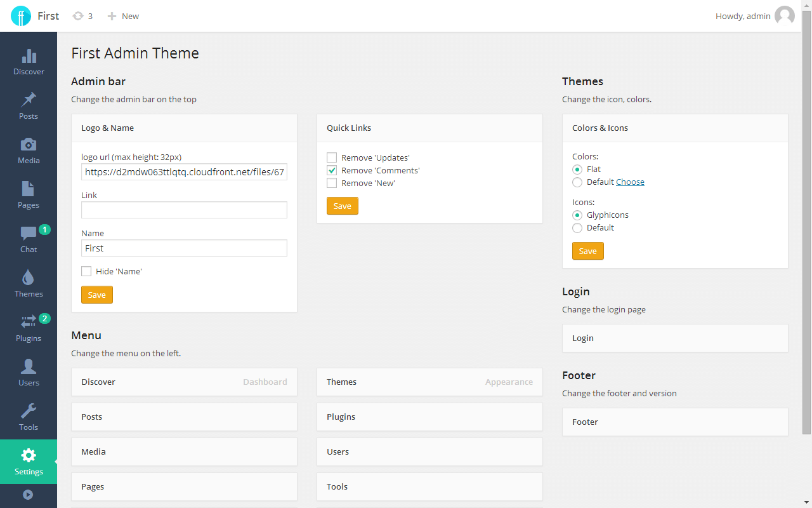Open the Tools wrench icon
The height and width of the screenshot is (508, 812).
point(29,411)
